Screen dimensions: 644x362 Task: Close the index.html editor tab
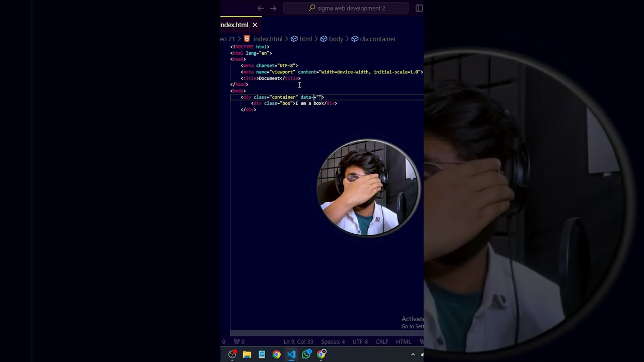click(255, 25)
